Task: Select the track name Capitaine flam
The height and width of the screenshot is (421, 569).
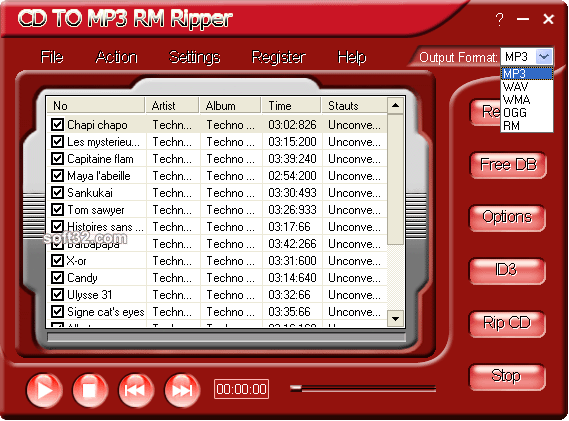Action: point(100,159)
